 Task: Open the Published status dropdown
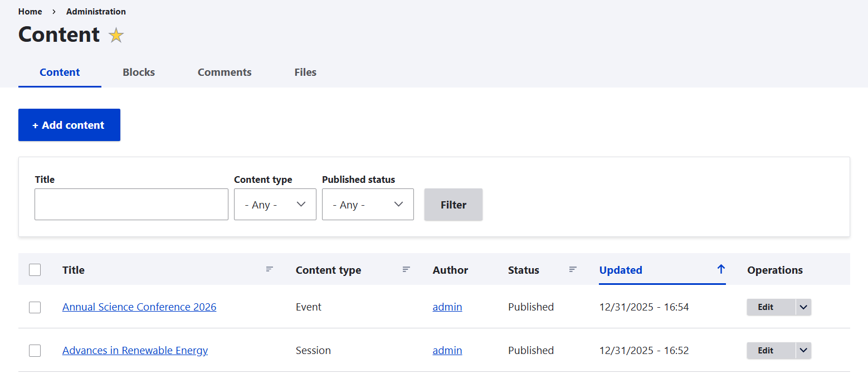(x=368, y=205)
